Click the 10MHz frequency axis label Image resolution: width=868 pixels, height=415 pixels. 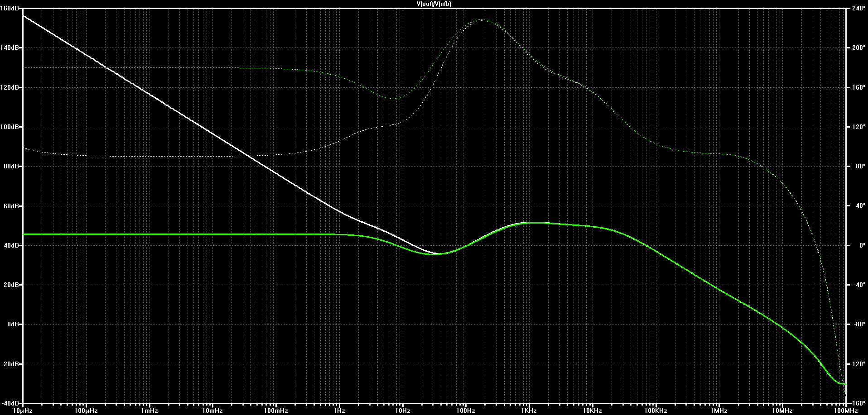click(x=782, y=411)
